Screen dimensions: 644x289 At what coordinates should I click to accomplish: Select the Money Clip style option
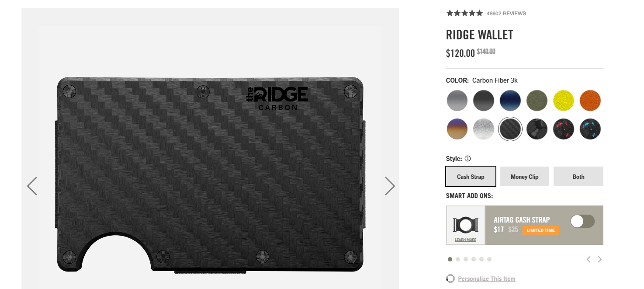click(x=524, y=177)
